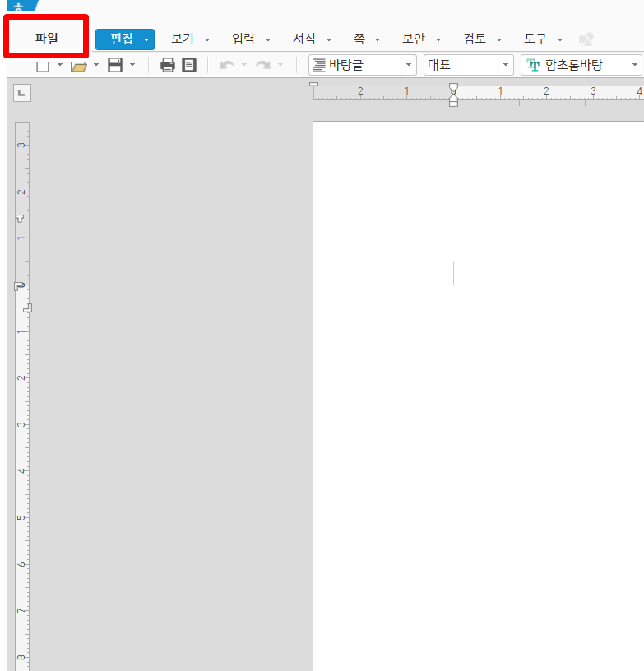Expand the 편집 menu dropdown arrow

coord(146,39)
